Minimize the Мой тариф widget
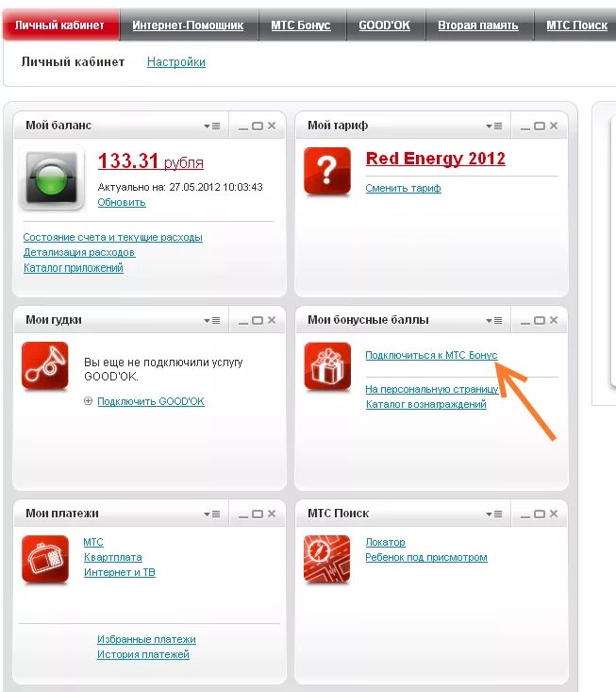The width and height of the screenshot is (616, 692). [525, 127]
